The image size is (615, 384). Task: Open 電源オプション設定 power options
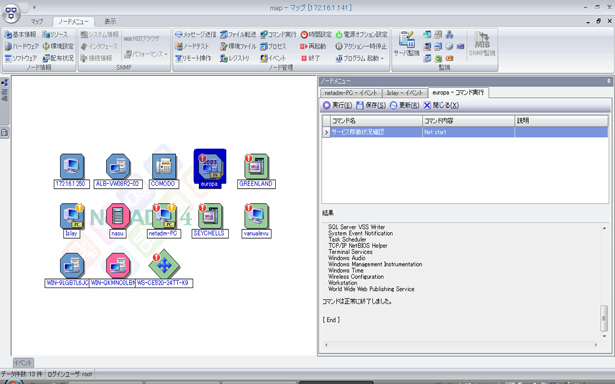[361, 35]
